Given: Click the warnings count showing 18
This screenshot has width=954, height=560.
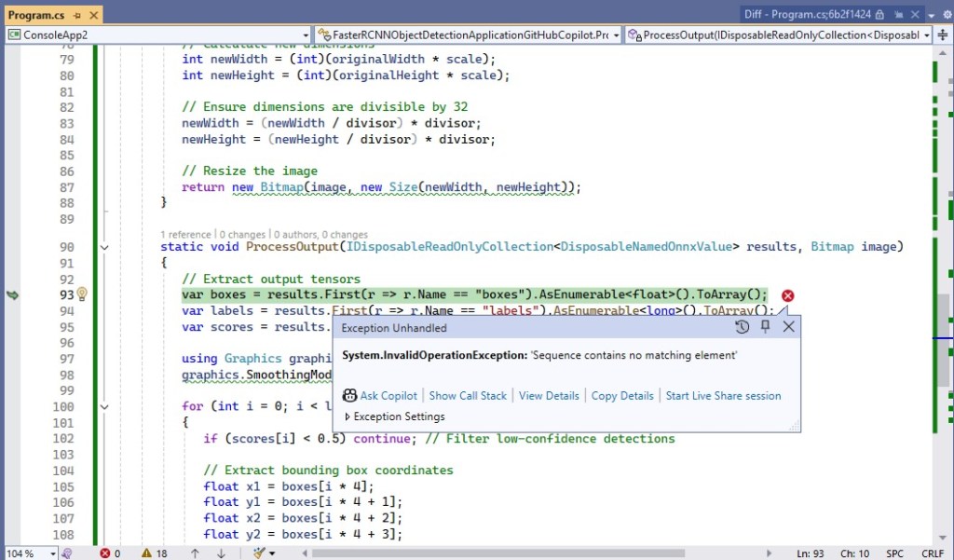Looking at the screenshot, I should [155, 553].
